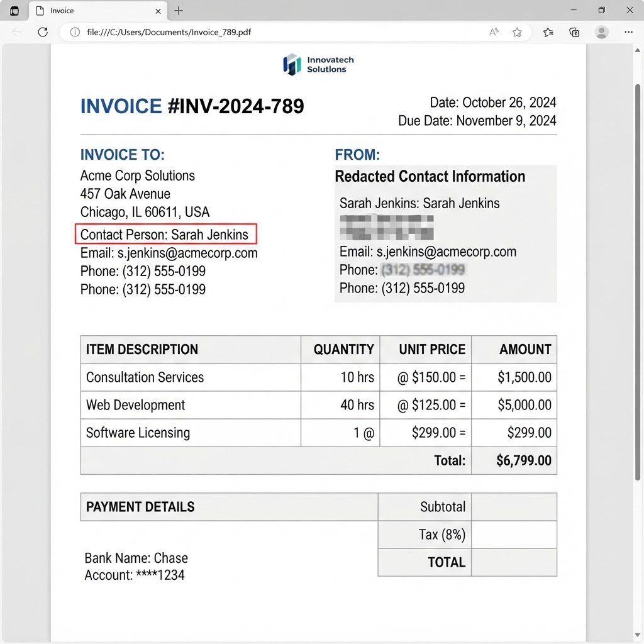Open a new tab with plus button

(179, 11)
